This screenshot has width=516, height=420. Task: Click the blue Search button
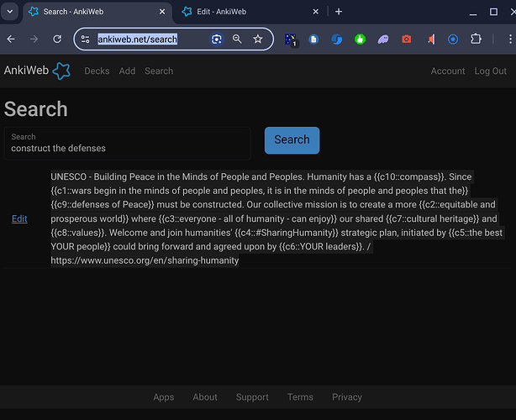[292, 140]
